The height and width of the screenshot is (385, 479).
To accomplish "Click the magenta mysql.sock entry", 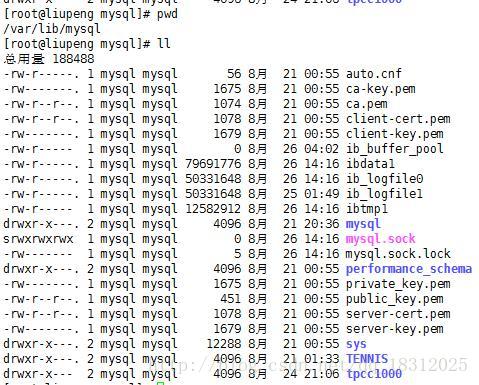I will tap(381, 239).
